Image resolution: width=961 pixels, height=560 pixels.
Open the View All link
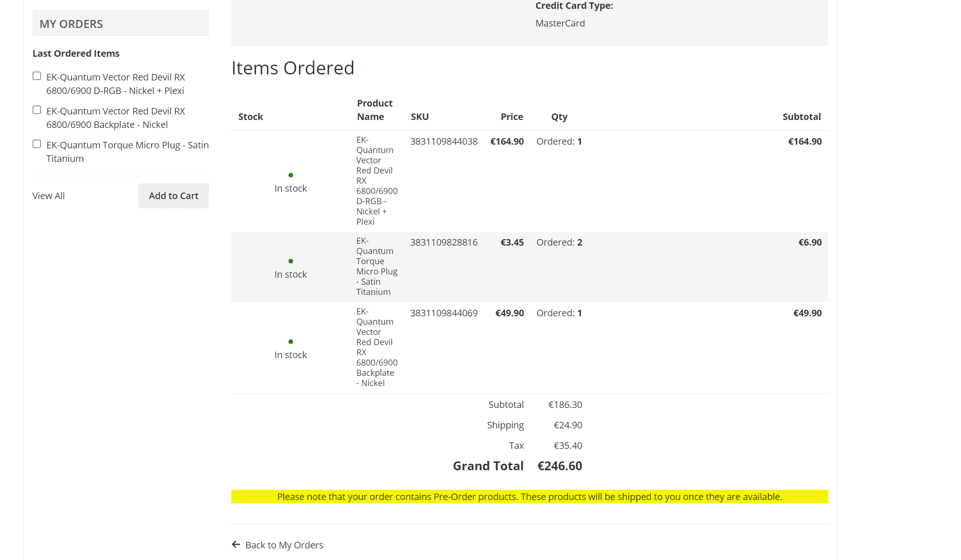point(48,196)
